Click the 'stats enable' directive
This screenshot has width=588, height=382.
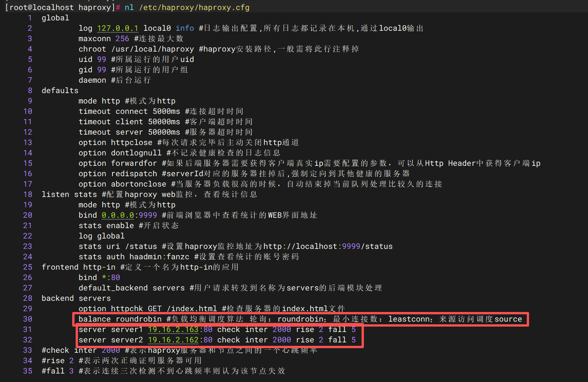106,225
